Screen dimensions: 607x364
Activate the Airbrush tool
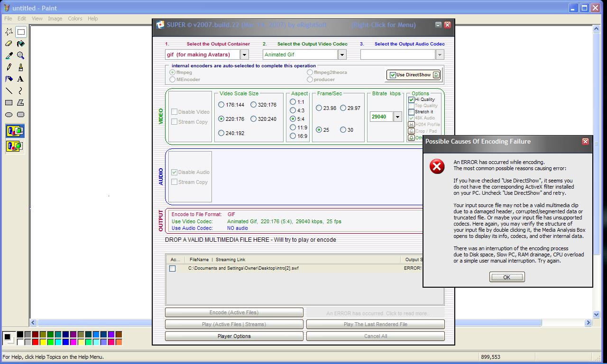point(9,79)
